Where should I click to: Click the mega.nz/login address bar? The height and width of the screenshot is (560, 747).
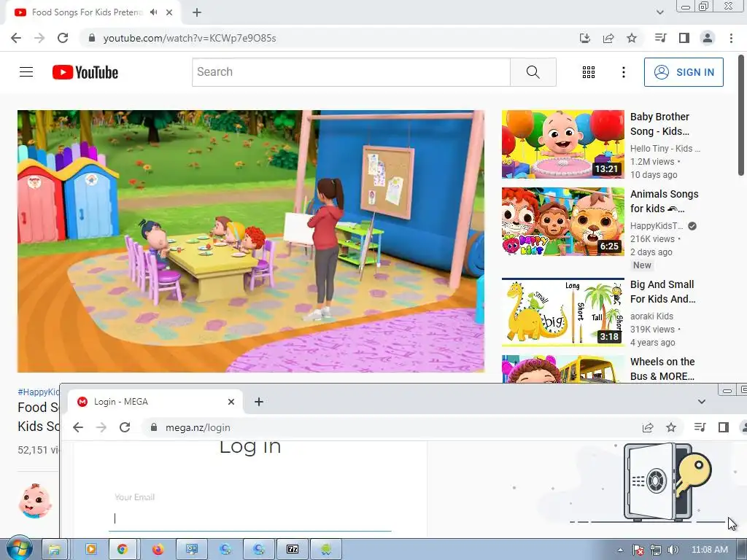(x=198, y=427)
